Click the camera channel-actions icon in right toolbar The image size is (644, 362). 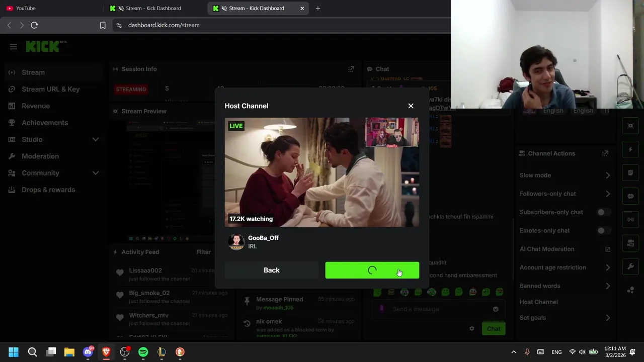pyautogui.click(x=630, y=243)
